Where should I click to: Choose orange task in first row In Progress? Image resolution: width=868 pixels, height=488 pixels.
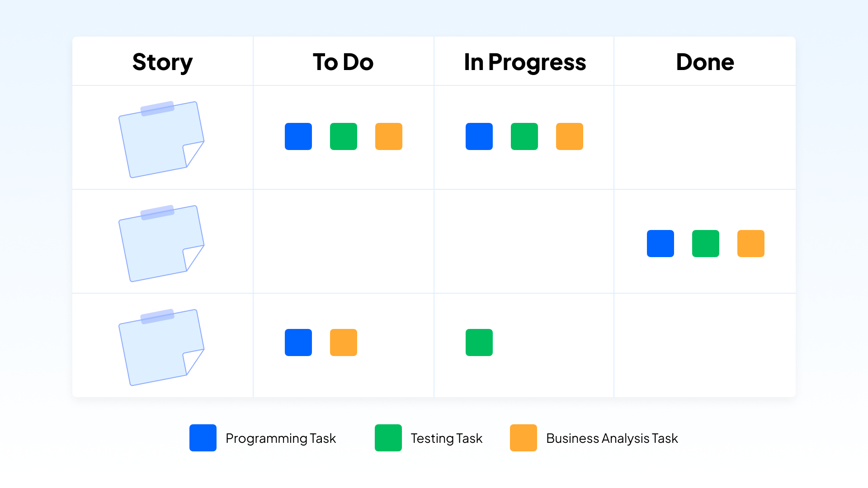coord(570,136)
